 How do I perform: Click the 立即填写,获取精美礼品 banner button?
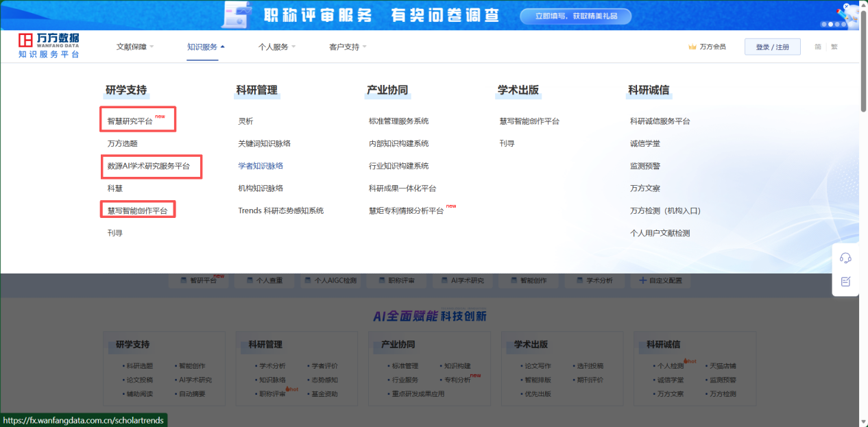[575, 16]
